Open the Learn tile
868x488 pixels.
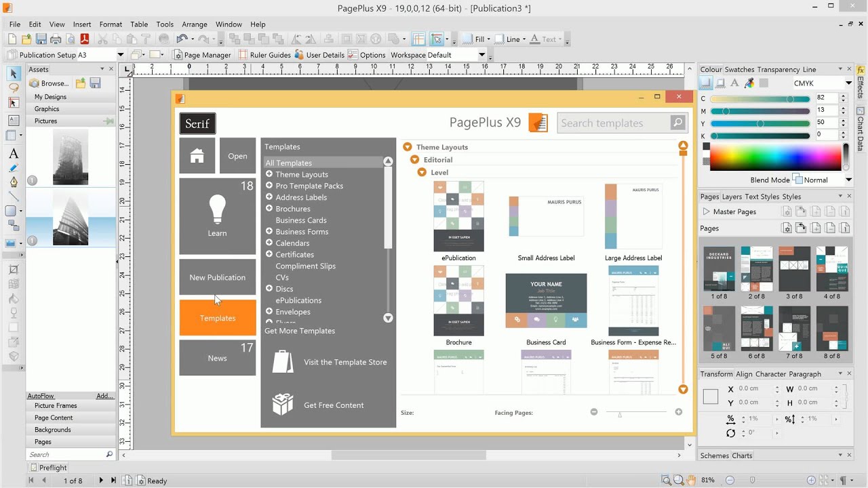coord(218,217)
